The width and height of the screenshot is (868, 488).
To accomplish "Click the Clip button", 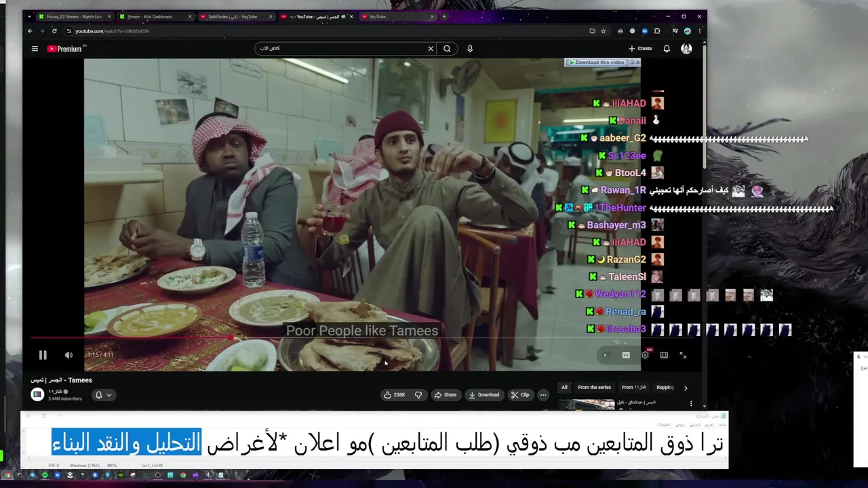I will (520, 394).
